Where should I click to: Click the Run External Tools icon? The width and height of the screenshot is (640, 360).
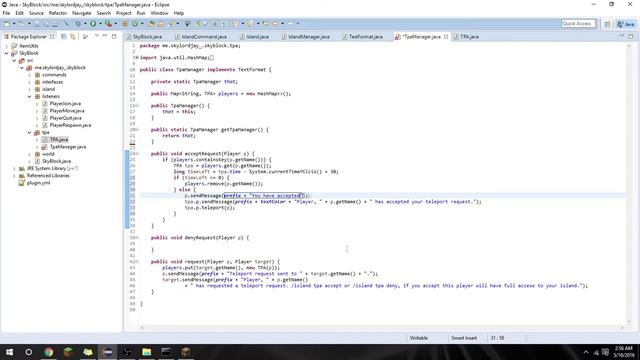point(108,24)
